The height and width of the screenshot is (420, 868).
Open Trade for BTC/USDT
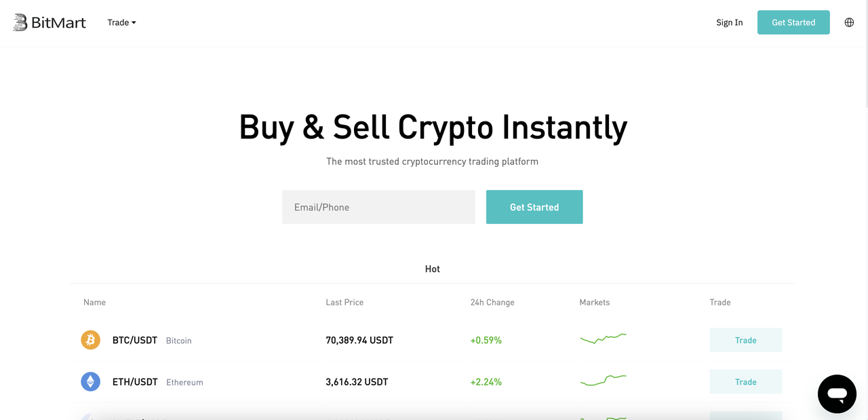click(x=745, y=340)
